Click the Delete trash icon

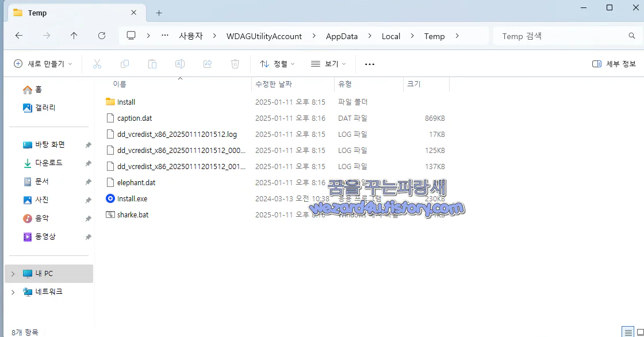click(x=235, y=64)
